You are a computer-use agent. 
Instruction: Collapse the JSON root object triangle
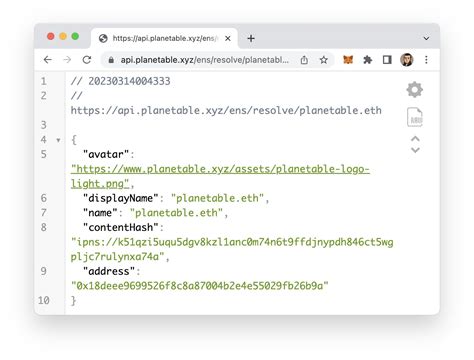58,140
